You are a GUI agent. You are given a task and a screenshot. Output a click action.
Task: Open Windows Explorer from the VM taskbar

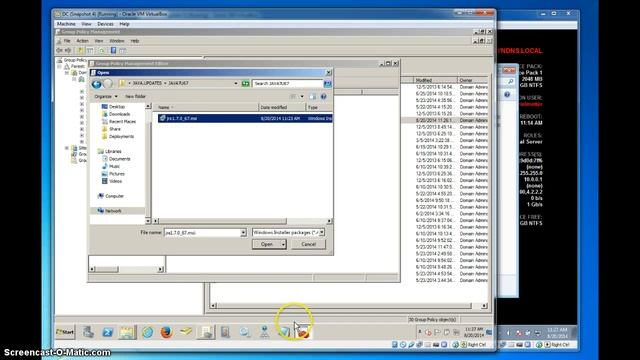(127, 332)
